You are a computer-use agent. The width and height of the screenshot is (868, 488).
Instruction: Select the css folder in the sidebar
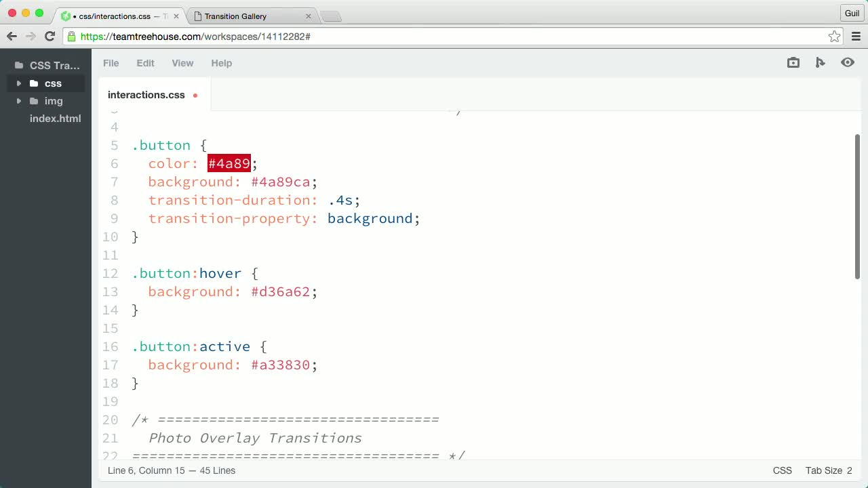click(53, 83)
